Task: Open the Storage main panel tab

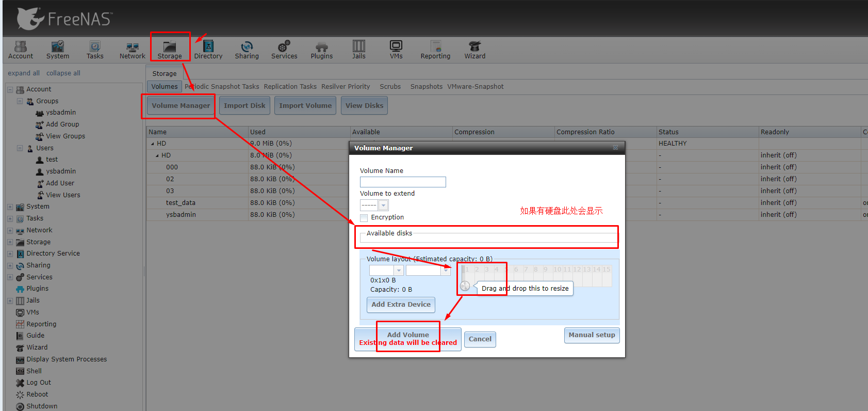Action: click(x=165, y=73)
